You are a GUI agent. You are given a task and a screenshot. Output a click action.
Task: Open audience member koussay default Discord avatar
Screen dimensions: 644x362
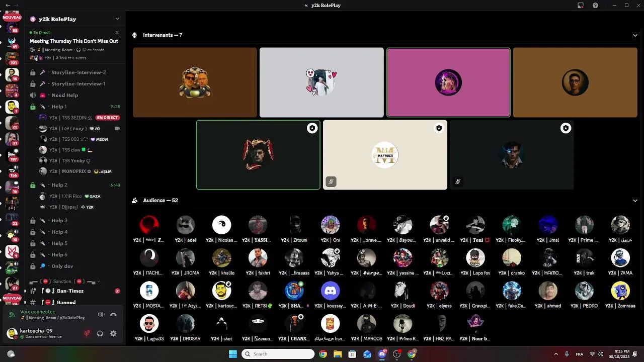pos(331,291)
